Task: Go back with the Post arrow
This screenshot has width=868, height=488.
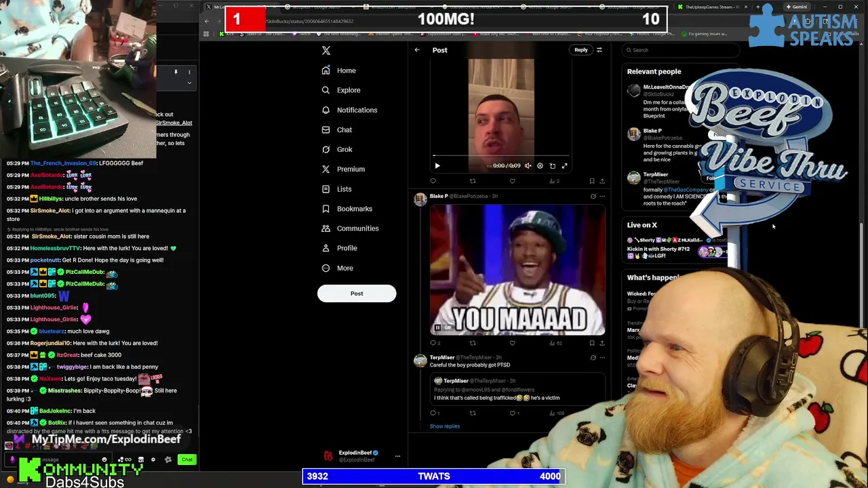Action: click(x=417, y=50)
